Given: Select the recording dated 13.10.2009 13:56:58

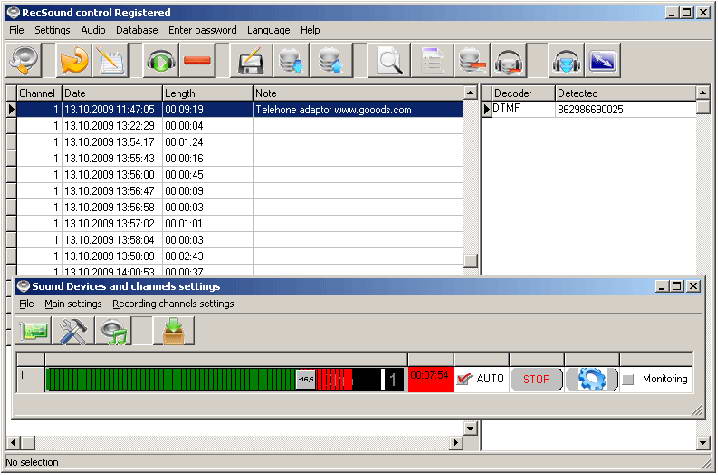Looking at the screenshot, I should [240, 207].
